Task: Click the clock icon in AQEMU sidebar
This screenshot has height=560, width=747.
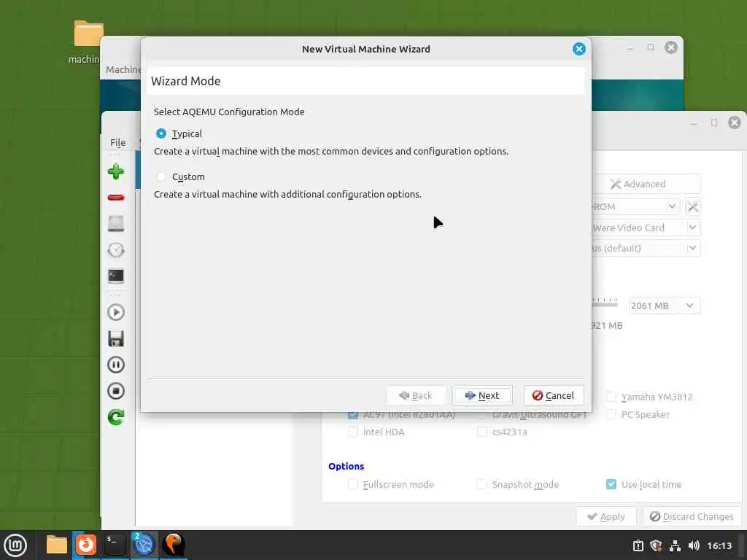Action: (116, 250)
